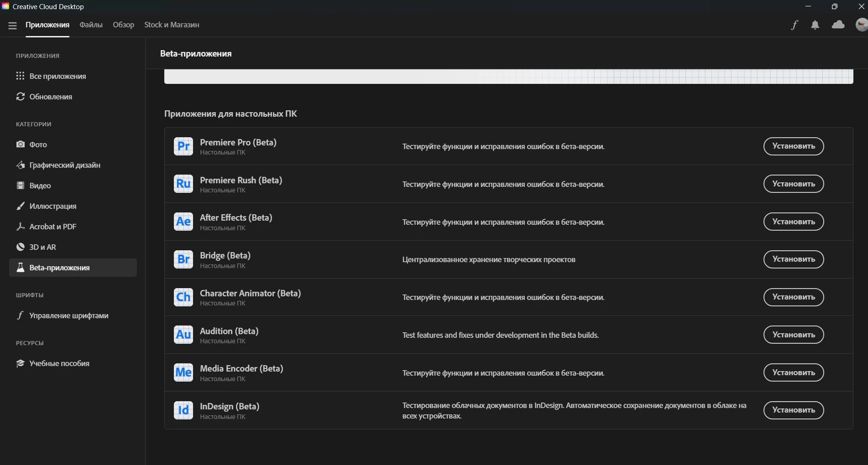Maximize the Creative Cloud Desktop window
The height and width of the screenshot is (465, 868).
coord(834,6)
